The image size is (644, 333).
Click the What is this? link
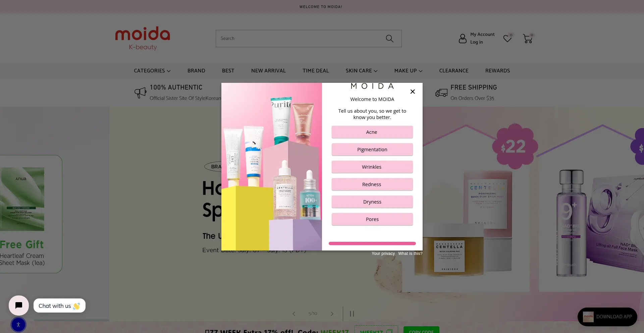pyautogui.click(x=410, y=254)
